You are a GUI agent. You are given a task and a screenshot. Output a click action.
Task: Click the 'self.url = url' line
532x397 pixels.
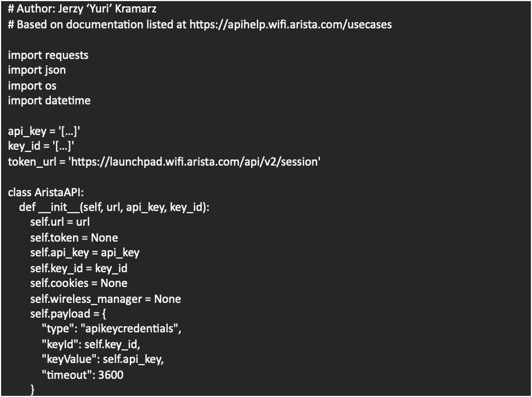click(x=60, y=222)
